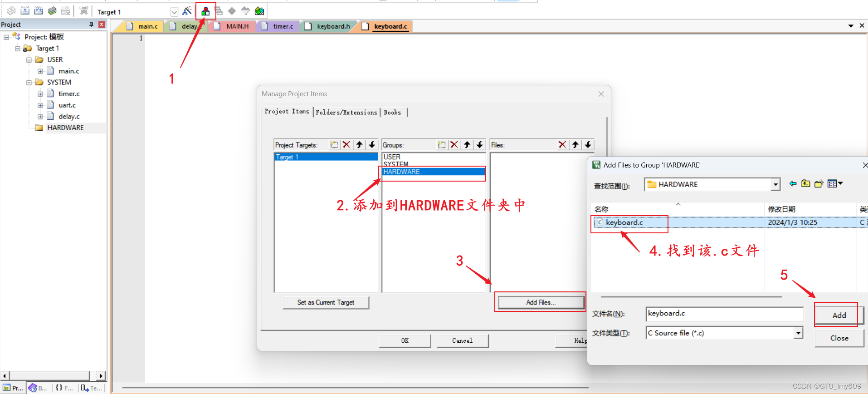Select keyboard.c in the file list

coord(624,222)
